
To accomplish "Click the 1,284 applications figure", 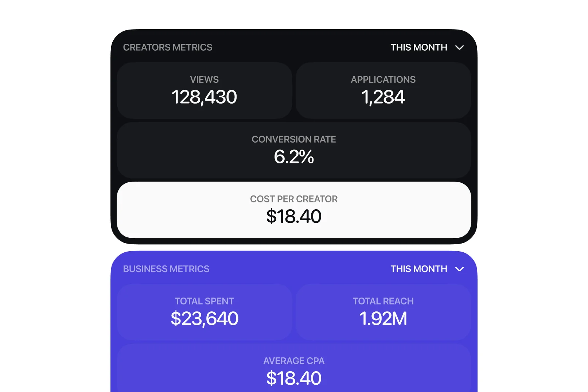I will click(x=383, y=97).
